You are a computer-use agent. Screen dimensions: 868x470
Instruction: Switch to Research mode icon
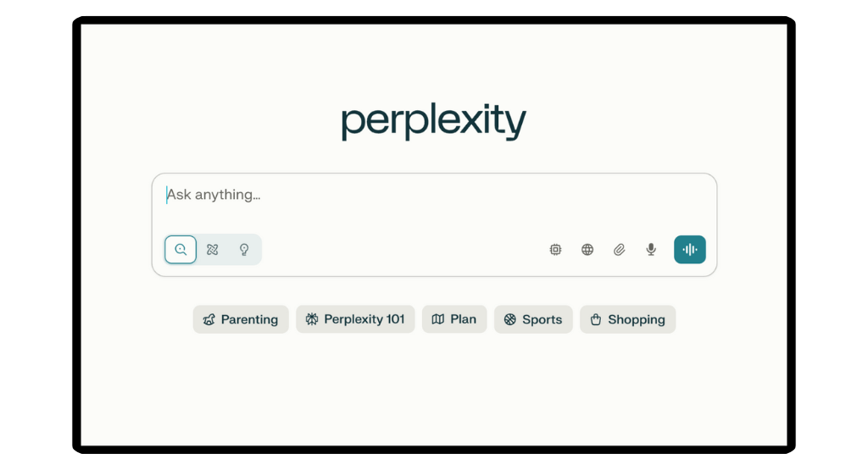pyautogui.click(x=213, y=249)
